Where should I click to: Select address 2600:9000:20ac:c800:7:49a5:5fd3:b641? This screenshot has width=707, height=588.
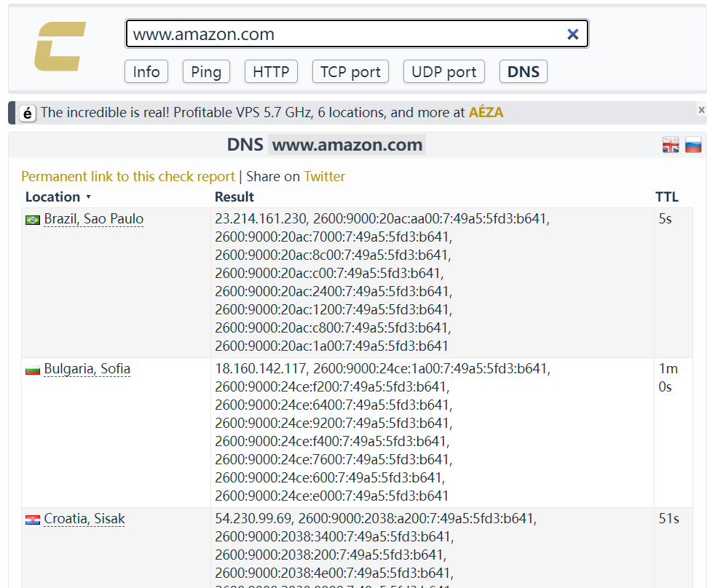coord(331,327)
